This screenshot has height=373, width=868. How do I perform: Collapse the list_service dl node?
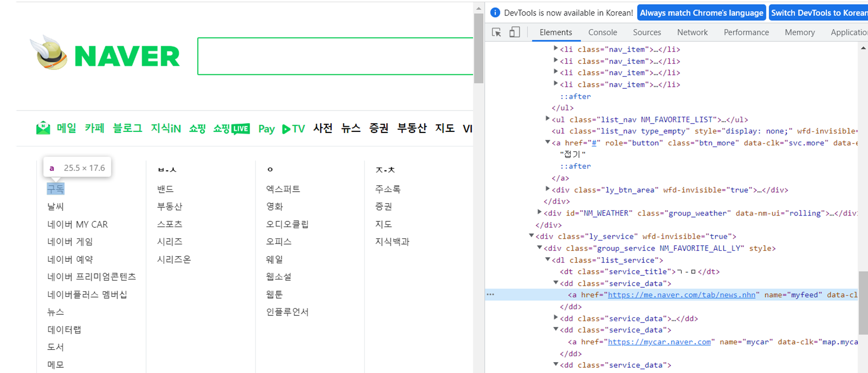point(548,259)
